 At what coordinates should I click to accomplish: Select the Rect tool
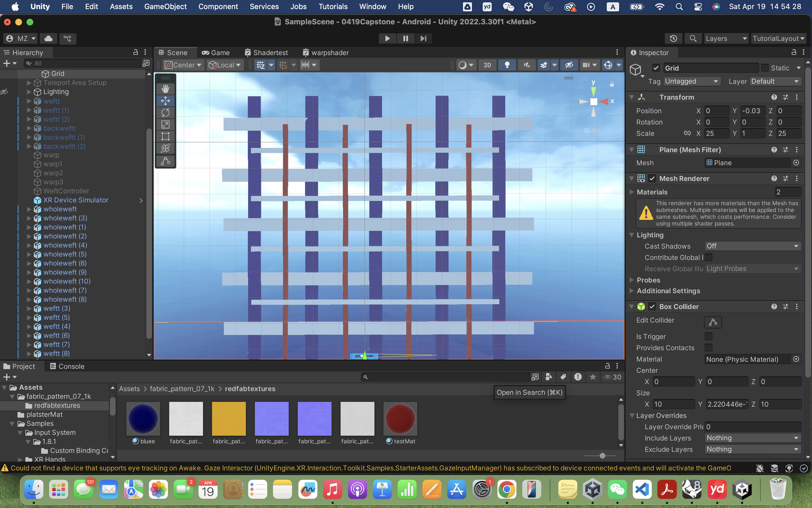[x=165, y=137]
